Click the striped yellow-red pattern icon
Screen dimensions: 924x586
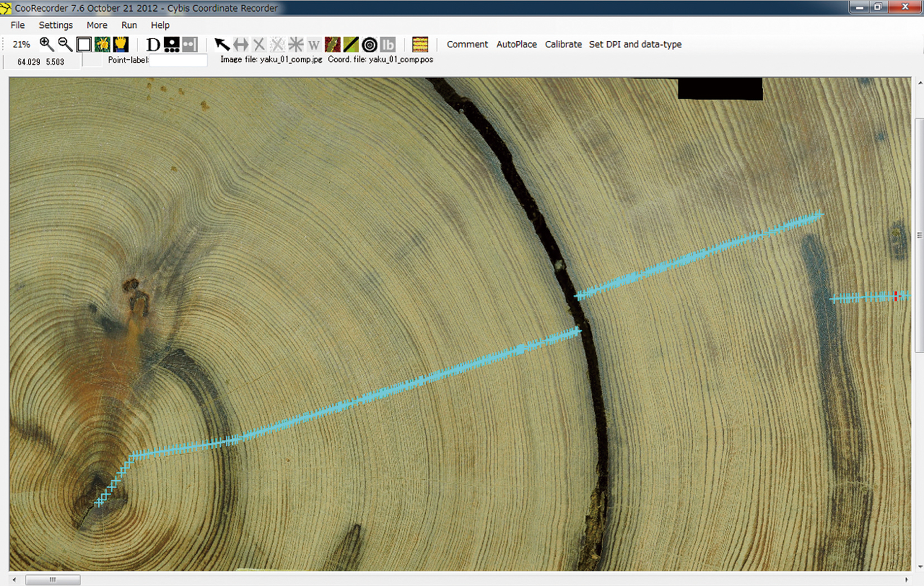click(x=420, y=45)
